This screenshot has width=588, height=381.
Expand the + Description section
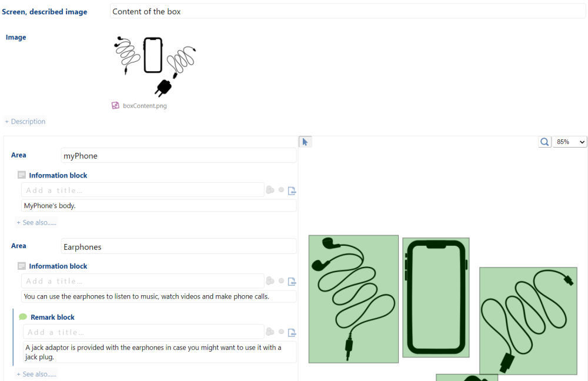click(25, 122)
